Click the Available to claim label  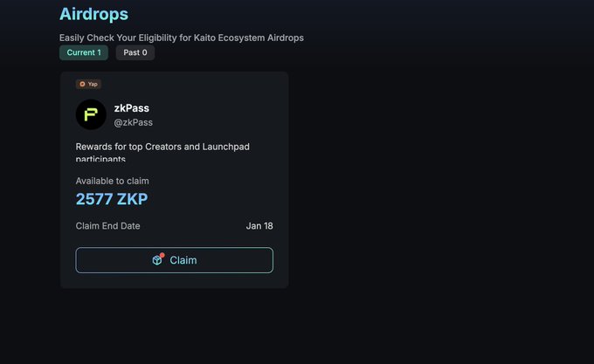pyautogui.click(x=112, y=181)
